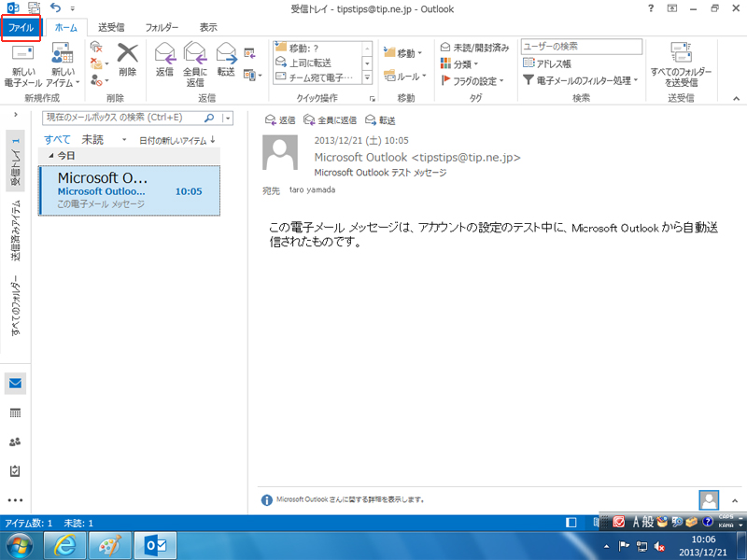Click the ignore conversation icon in 削除 group
The width and height of the screenshot is (747, 560).
tap(97, 48)
